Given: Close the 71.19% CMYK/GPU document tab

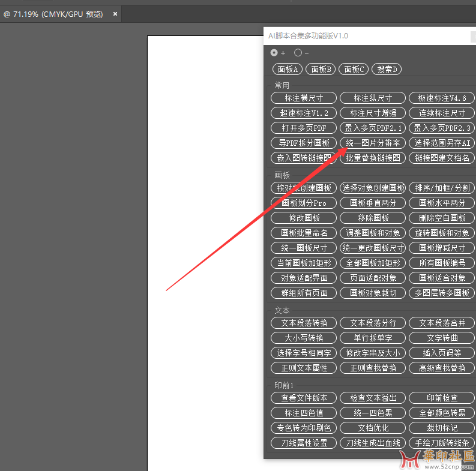Looking at the screenshot, I should pos(115,14).
